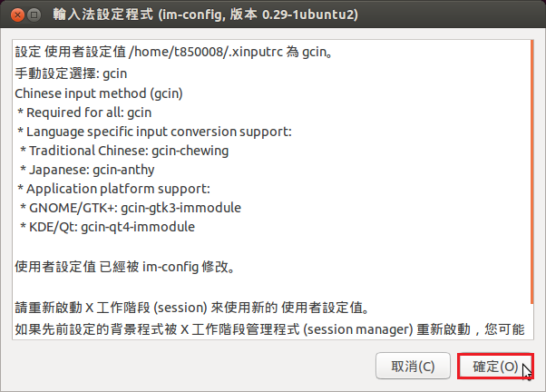Click the resize grip at window corner

pyautogui.click(x=541, y=387)
